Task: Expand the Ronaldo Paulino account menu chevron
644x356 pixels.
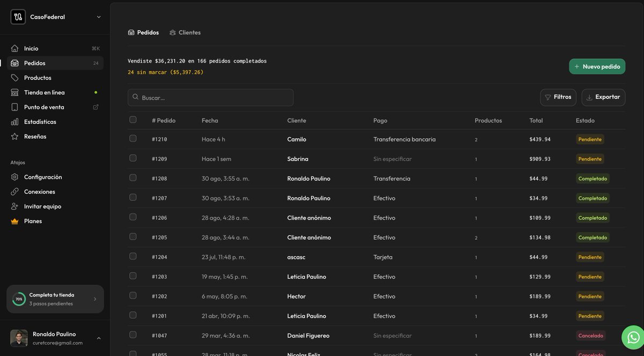Action: tap(99, 338)
